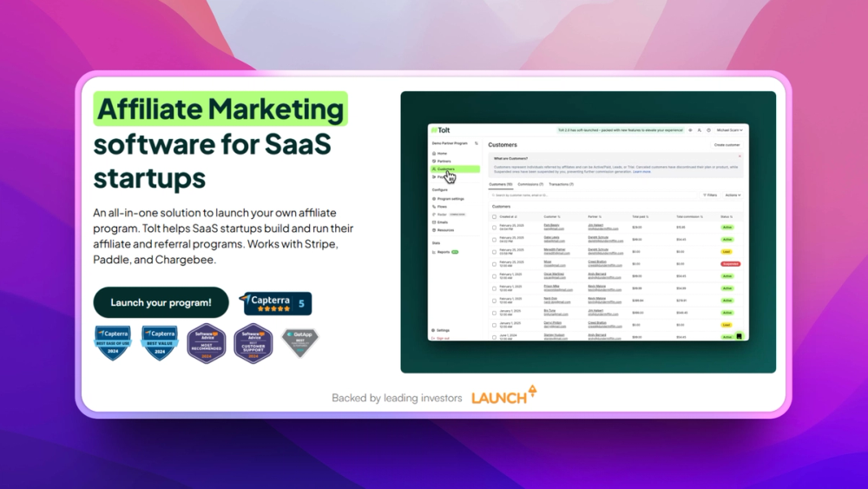Viewport: 868px width, 489px height.
Task: Tick the select-all checkbox in the table header
Action: (x=495, y=216)
